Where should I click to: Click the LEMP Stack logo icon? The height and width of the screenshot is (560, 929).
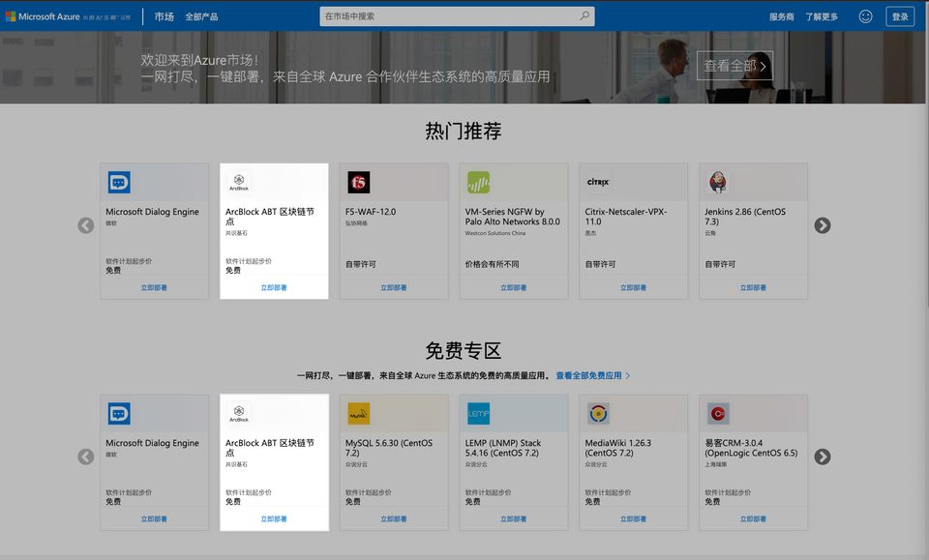478,414
